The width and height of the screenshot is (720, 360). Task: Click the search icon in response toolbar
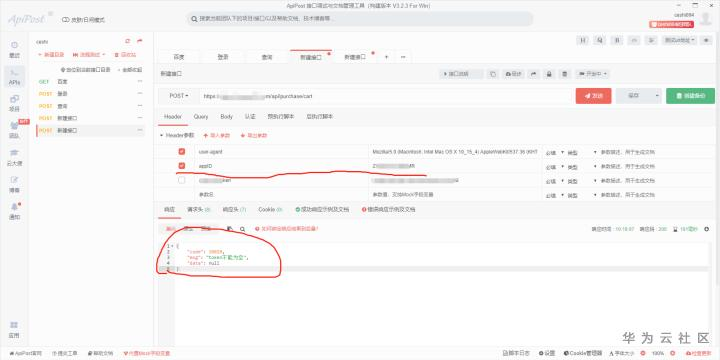(x=242, y=229)
